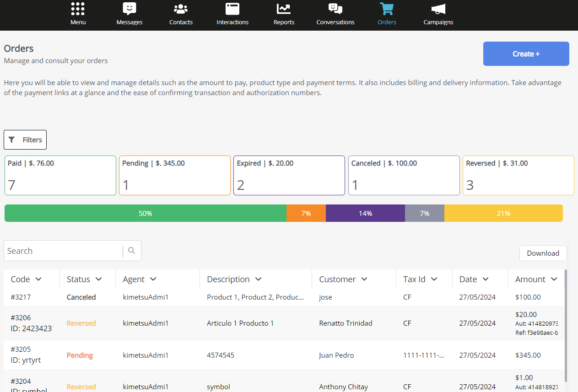Open the Amount column dropdown
This screenshot has width=578, height=392.
click(x=554, y=279)
